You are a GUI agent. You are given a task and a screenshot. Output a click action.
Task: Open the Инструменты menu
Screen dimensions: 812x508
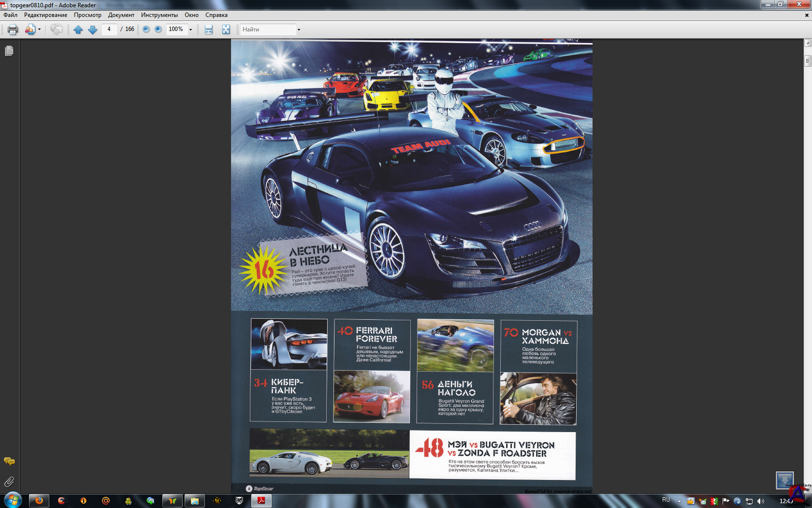(x=159, y=15)
